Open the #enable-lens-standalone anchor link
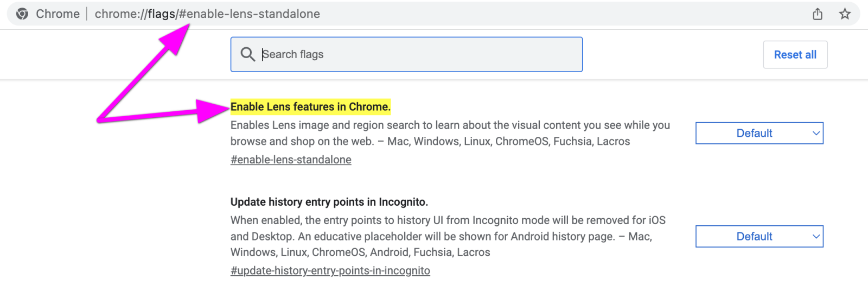 click(x=291, y=160)
